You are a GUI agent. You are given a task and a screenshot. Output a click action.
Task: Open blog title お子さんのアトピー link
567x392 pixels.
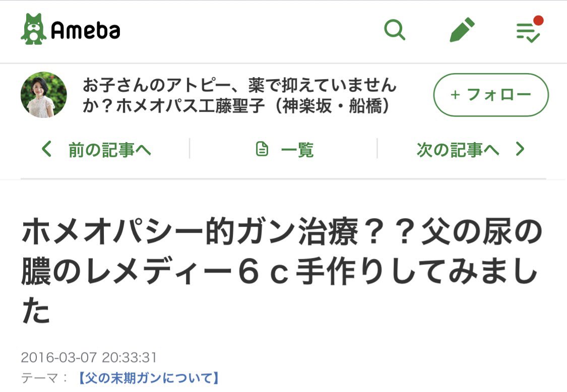pos(239,95)
